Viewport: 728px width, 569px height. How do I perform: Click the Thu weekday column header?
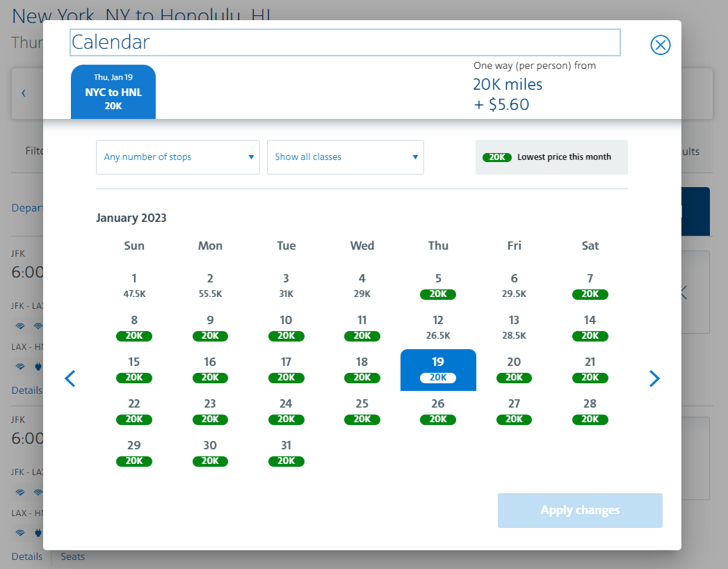[438, 246]
